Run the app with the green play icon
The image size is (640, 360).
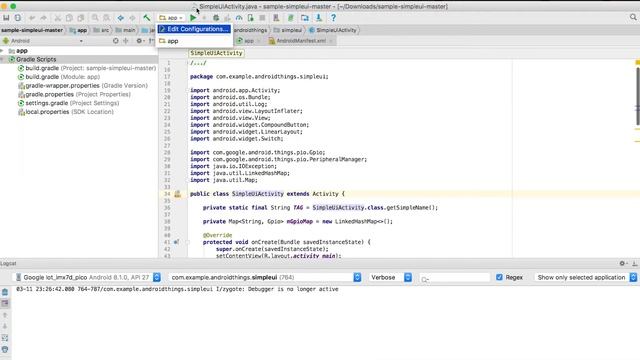point(193,18)
